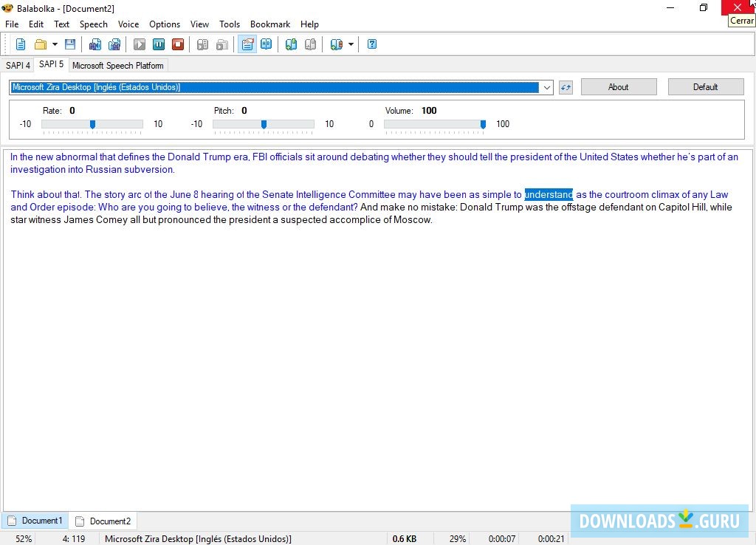Save document using the floppy disk icon

point(70,44)
